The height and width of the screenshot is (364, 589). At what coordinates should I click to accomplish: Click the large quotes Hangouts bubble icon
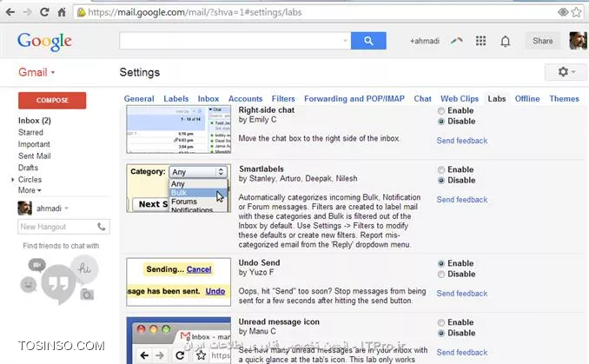click(58, 283)
